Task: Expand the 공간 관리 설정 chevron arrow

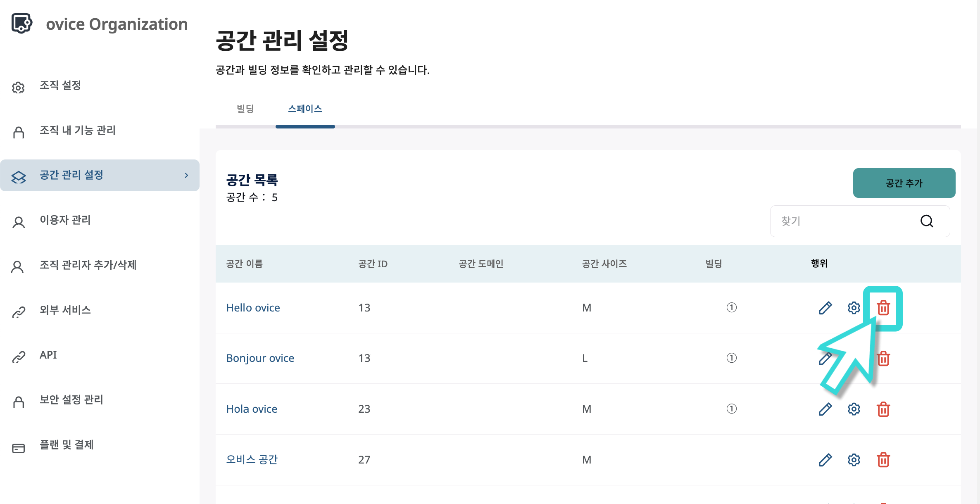Action: pos(186,175)
